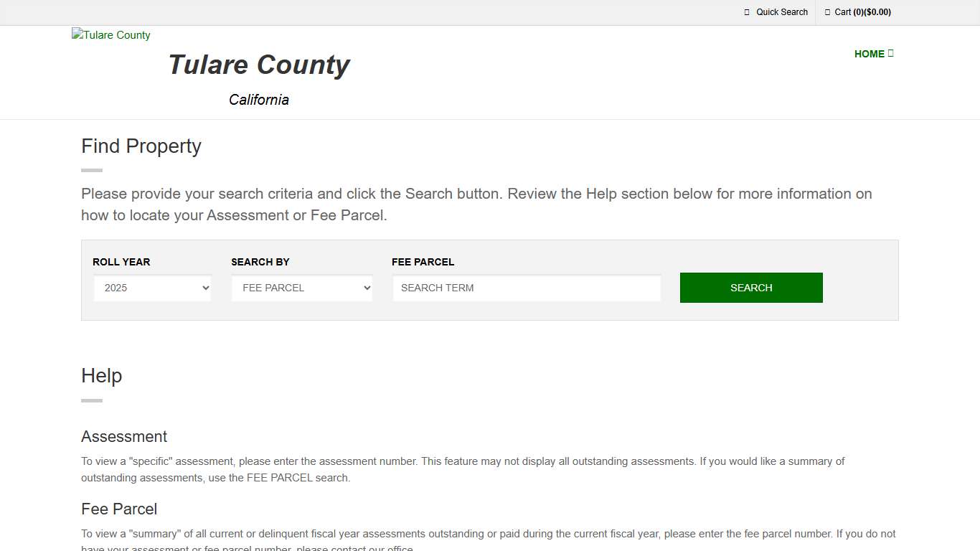This screenshot has width=980, height=551.
Task: Focus the SEARCH TERM input field
Action: (527, 288)
